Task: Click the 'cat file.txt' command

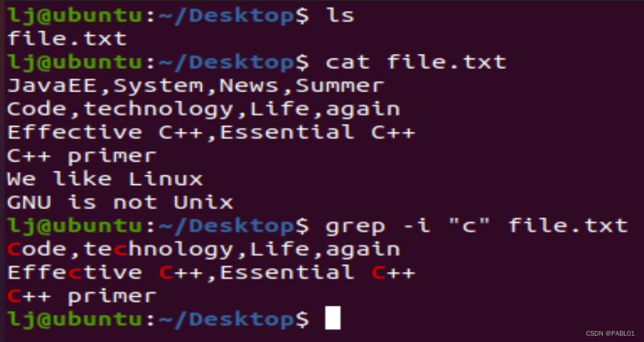Action: point(416,62)
